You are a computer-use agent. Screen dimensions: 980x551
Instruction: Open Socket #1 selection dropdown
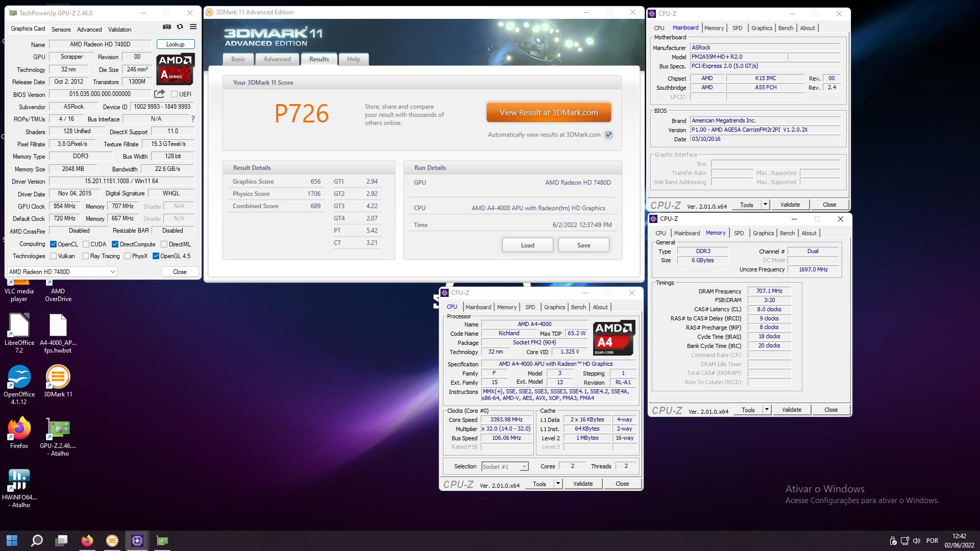(x=504, y=467)
